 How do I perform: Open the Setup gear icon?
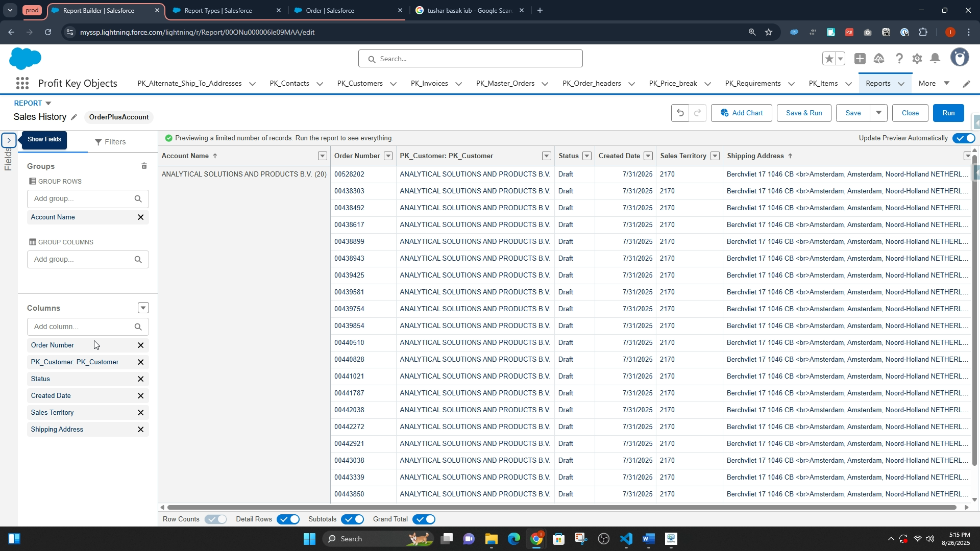tap(917, 59)
